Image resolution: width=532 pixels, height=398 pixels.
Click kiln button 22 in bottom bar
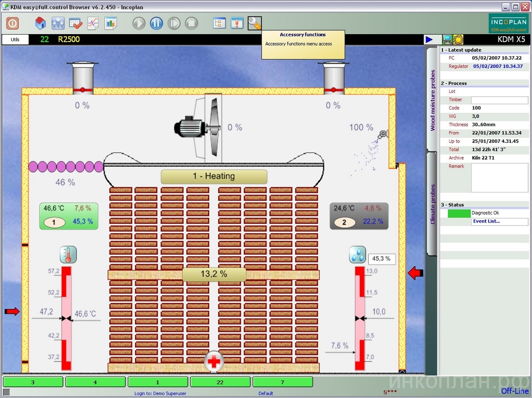220,382
